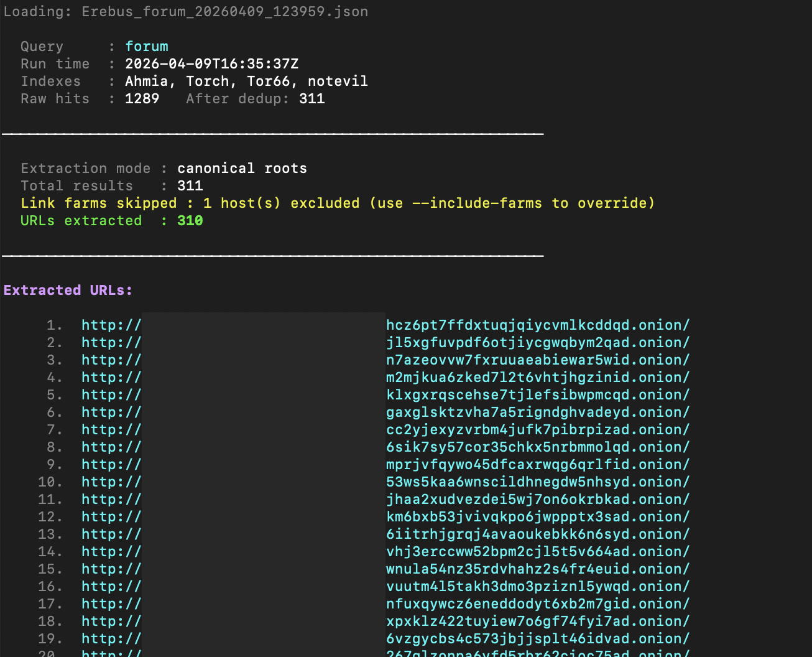
Task: Open URL 3 ending n7azeovvw7fxruuaeabiewar5wid.onion
Action: click(385, 360)
